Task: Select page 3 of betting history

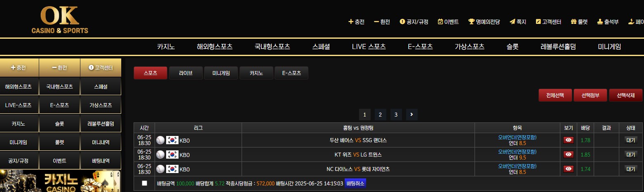Action: click(x=396, y=114)
